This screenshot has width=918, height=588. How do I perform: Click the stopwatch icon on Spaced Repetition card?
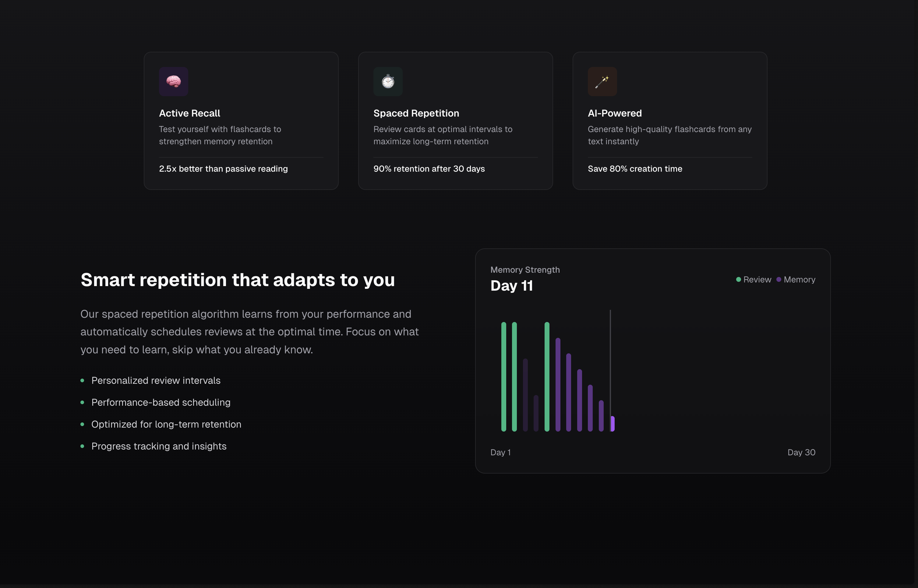(x=388, y=81)
